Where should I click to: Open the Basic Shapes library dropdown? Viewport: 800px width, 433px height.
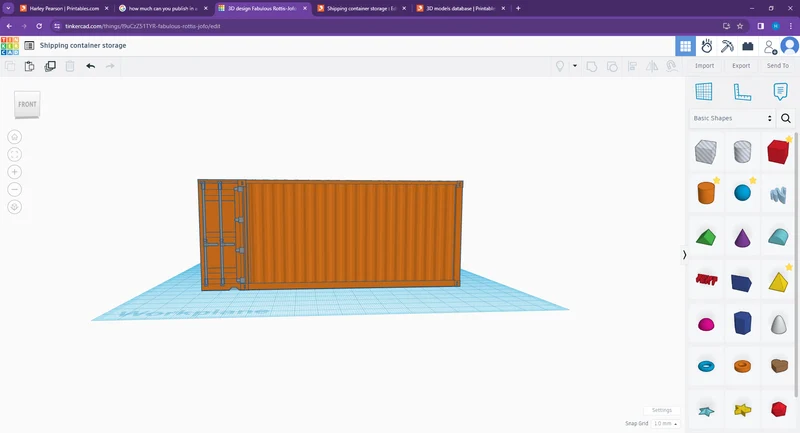pos(732,118)
